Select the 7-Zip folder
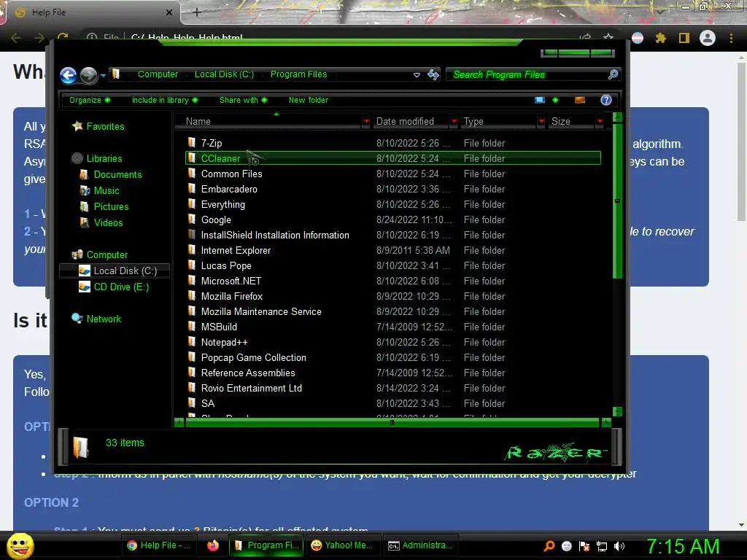 point(393,144)
